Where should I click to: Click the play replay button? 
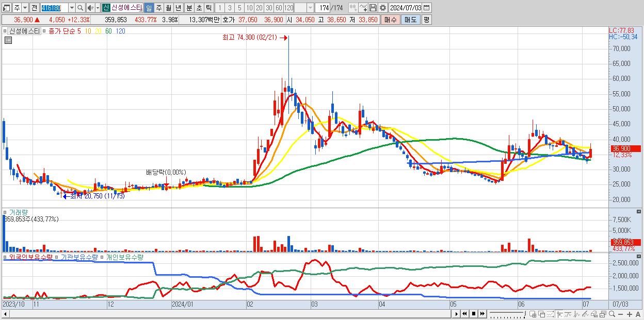click(x=457, y=314)
